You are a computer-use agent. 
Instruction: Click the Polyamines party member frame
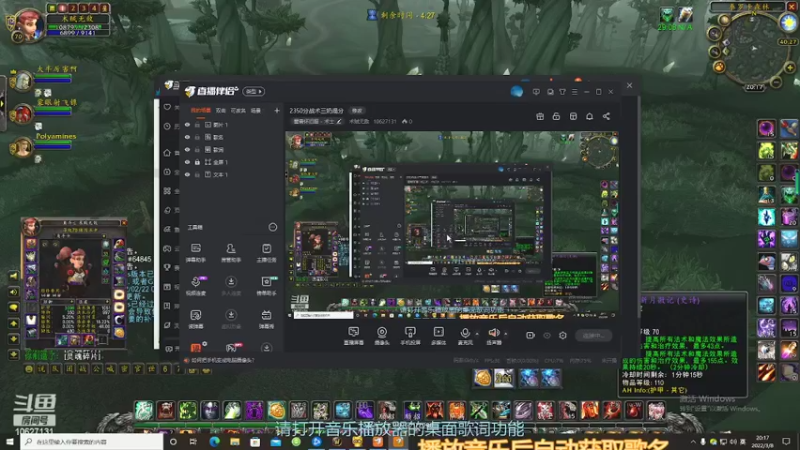42,144
